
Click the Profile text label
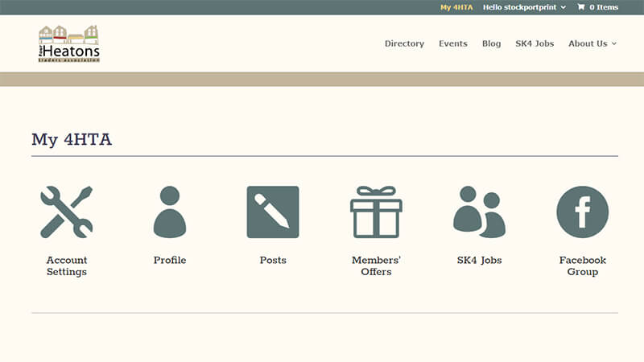click(x=170, y=260)
